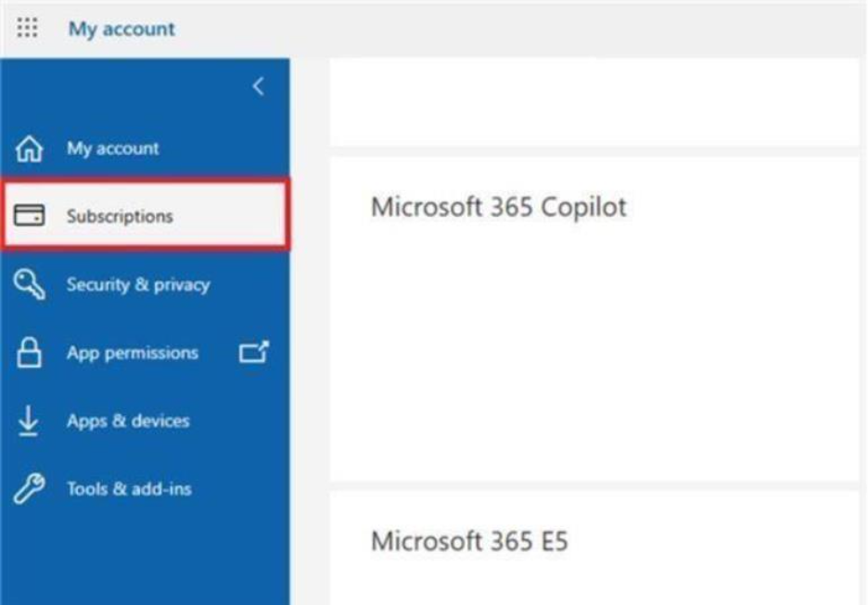
Task: Click the Microsoft 365 Copilot subscription heading
Action: tap(498, 207)
